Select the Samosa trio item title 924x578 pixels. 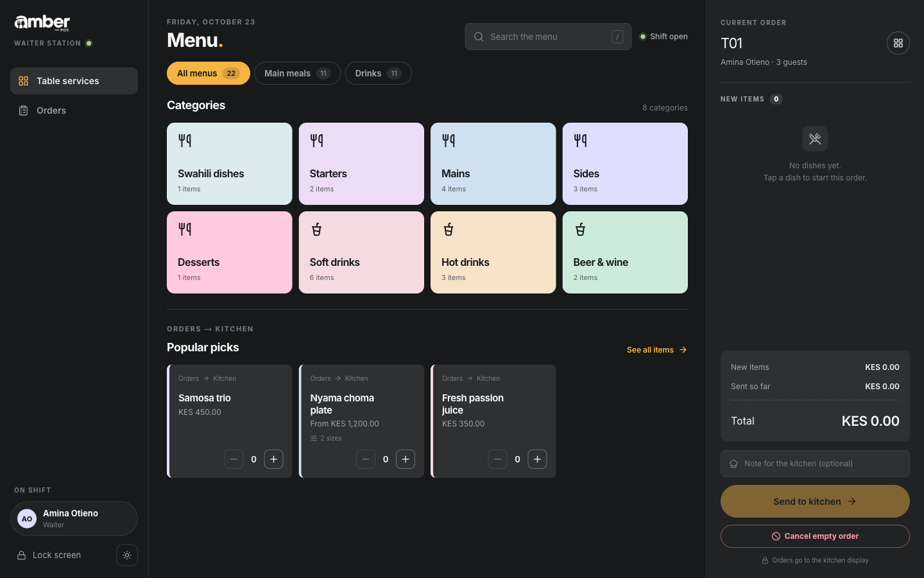(x=205, y=398)
